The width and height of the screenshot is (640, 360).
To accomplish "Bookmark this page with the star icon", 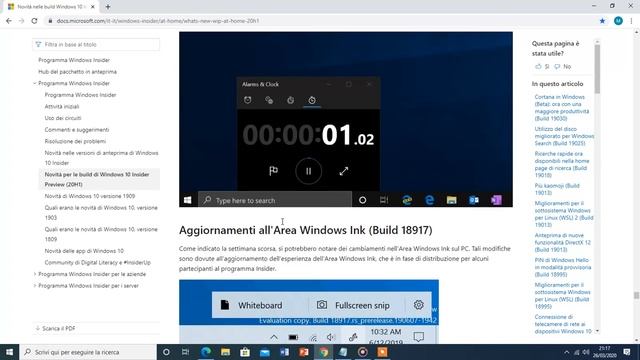I will click(x=602, y=21).
